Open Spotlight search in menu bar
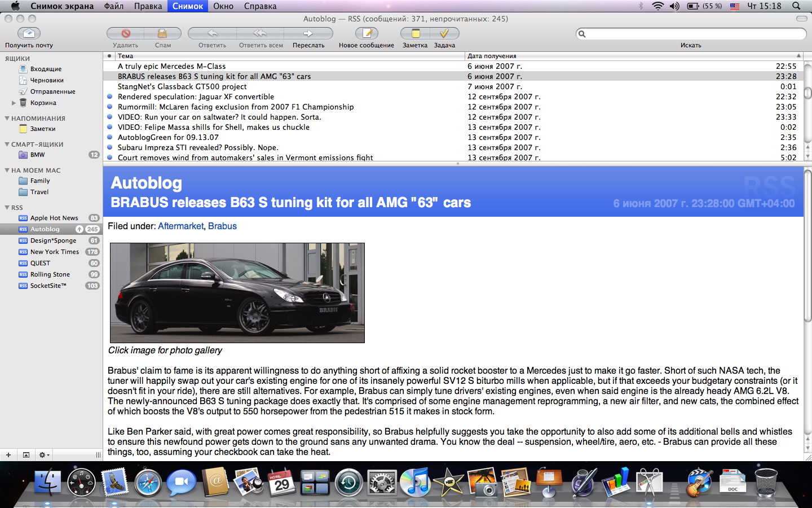Viewport: 812px width, 508px height. pyautogui.click(x=796, y=6)
